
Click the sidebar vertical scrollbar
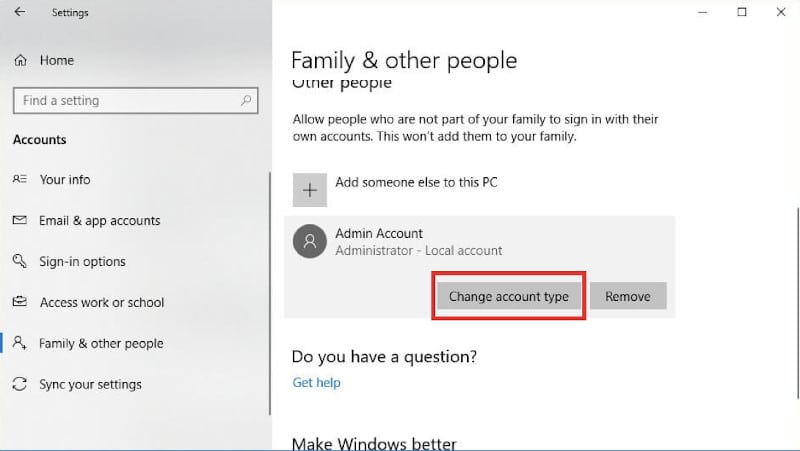[269, 293]
